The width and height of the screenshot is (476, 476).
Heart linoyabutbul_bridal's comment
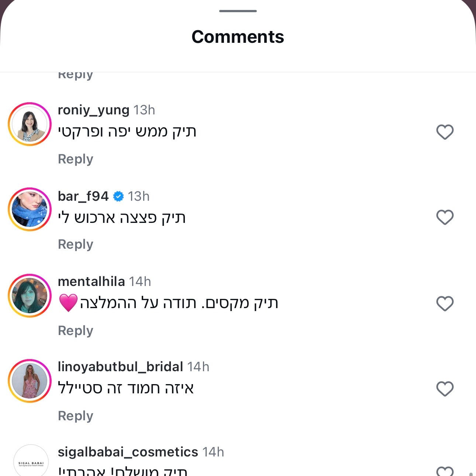[445, 389]
